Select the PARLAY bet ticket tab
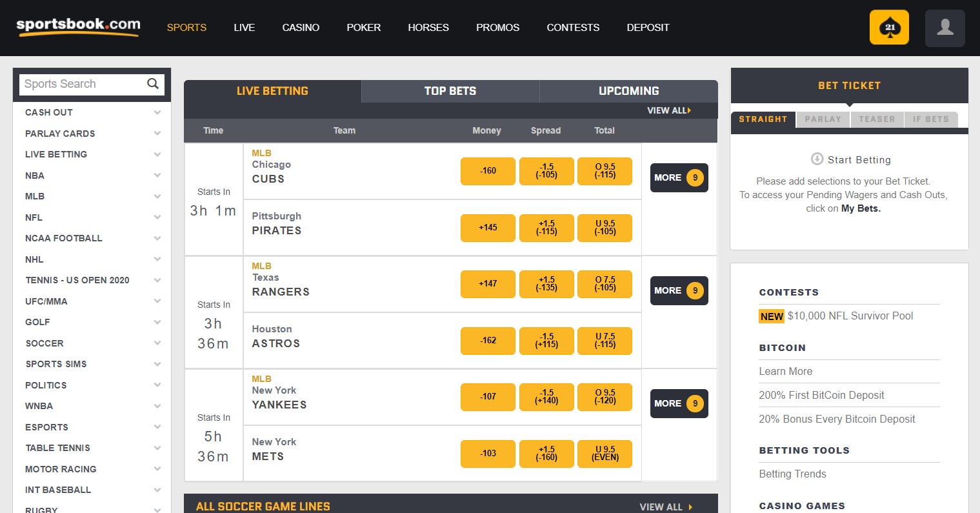This screenshot has height=513, width=980. click(x=823, y=119)
